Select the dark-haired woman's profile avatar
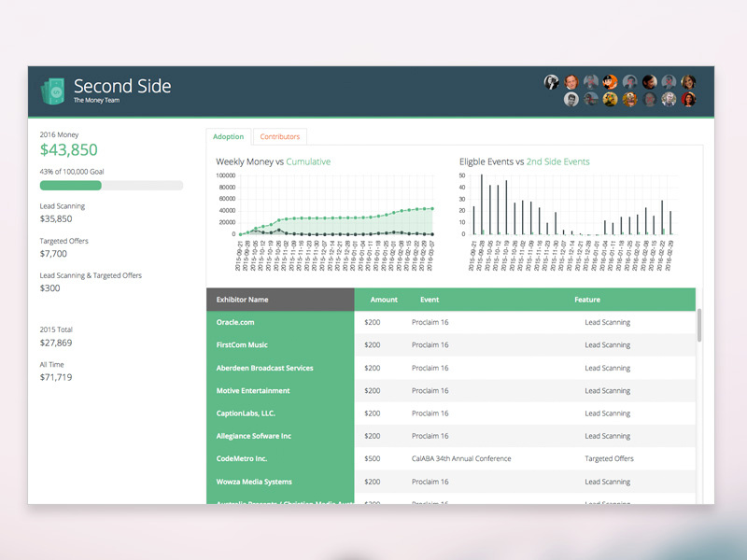This screenshot has width=747, height=560. (649, 82)
